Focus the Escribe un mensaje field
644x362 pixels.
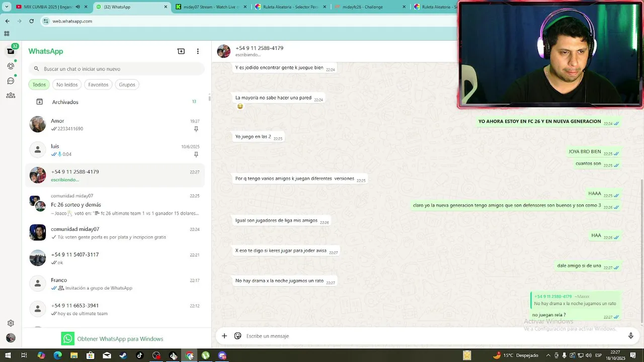point(433,336)
